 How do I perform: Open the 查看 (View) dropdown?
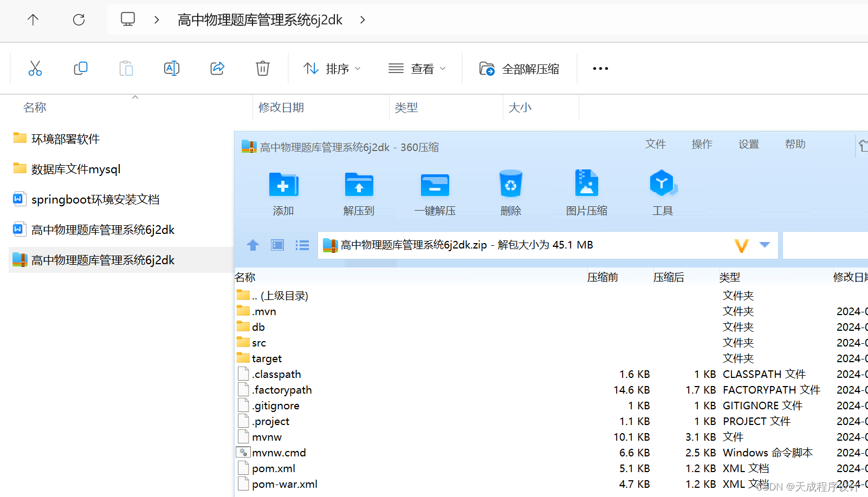417,68
